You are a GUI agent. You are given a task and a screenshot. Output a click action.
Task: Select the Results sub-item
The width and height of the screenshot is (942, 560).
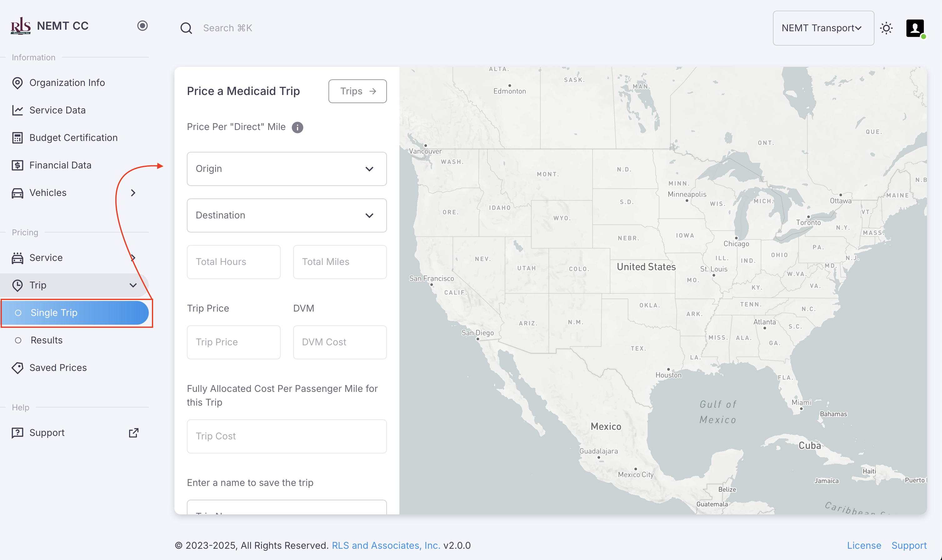tap(47, 340)
